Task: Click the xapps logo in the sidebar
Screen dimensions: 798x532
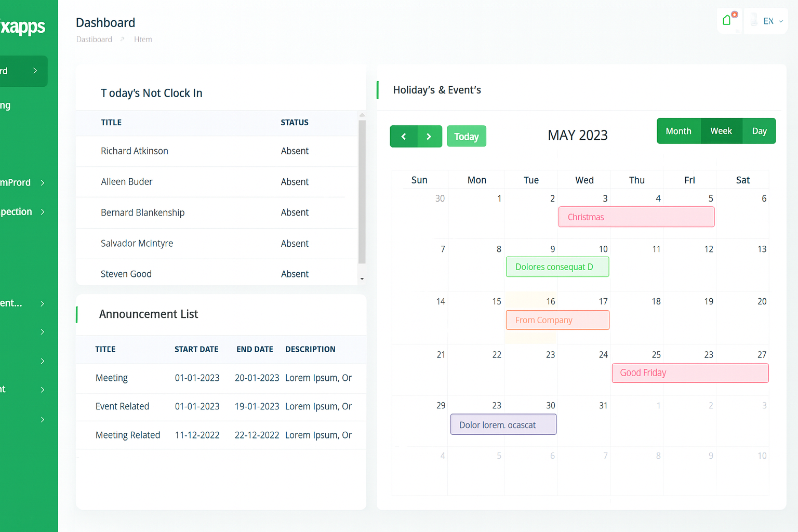Action: 23,26
